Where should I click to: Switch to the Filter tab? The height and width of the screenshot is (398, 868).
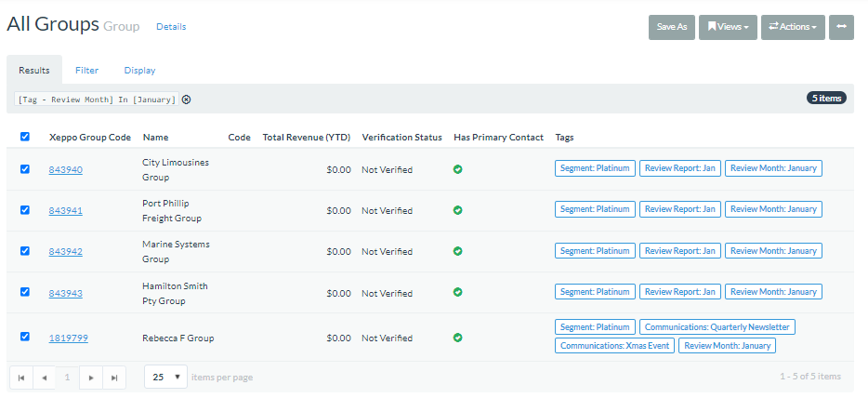point(86,70)
